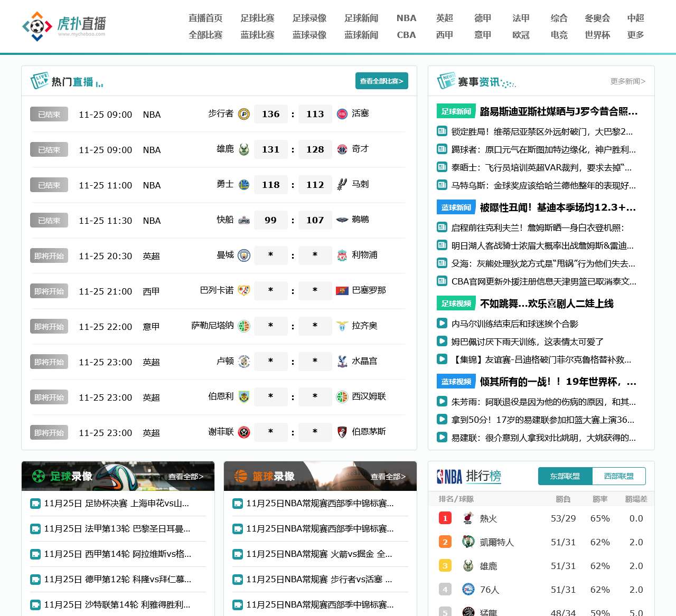676x616 pixels.
Task: Click camera icon beside 足协杯决赛 recording
Action: (x=35, y=504)
